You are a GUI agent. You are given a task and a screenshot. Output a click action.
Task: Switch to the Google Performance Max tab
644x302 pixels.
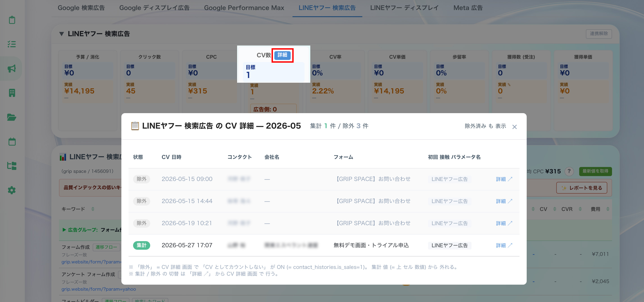coord(244,8)
